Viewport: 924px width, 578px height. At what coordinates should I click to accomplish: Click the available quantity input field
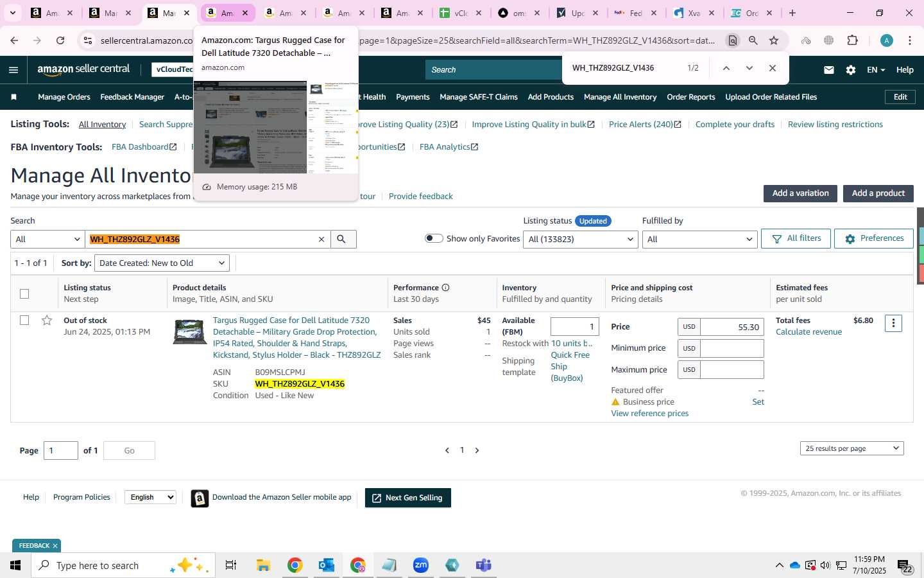click(x=574, y=327)
